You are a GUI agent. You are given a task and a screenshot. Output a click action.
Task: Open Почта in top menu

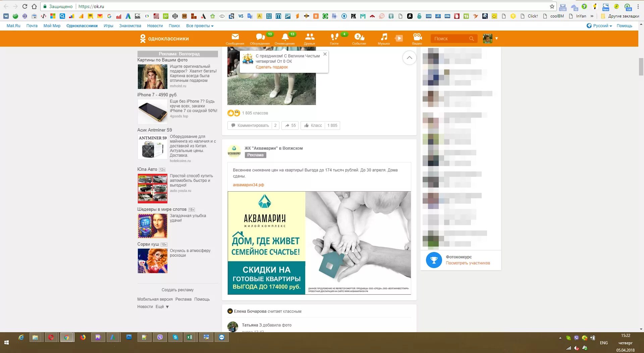[x=32, y=26]
